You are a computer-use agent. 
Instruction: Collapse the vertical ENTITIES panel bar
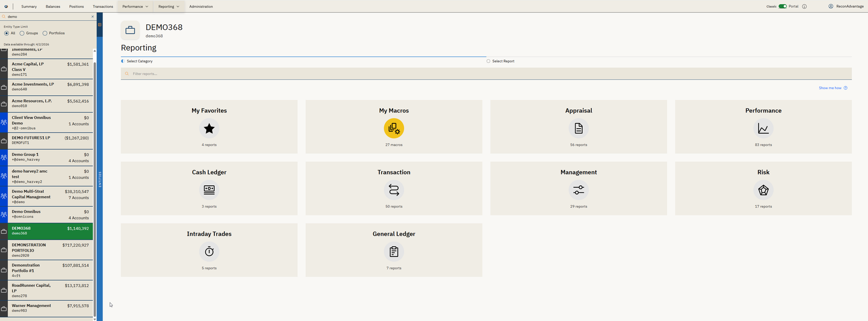(100, 179)
